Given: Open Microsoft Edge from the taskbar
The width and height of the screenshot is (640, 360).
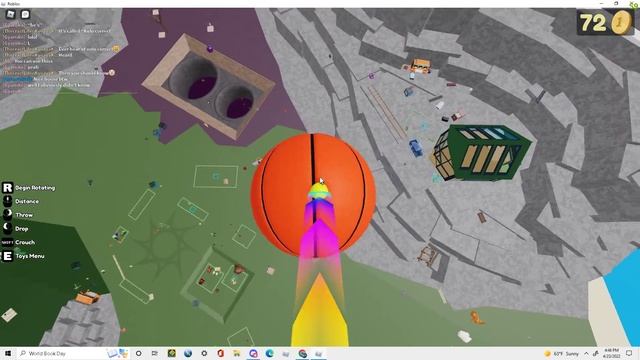Looking at the screenshot, I should point(269,353).
